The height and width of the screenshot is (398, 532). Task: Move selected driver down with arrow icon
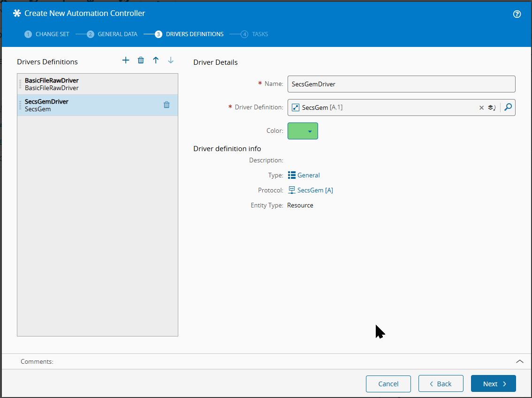coord(171,60)
